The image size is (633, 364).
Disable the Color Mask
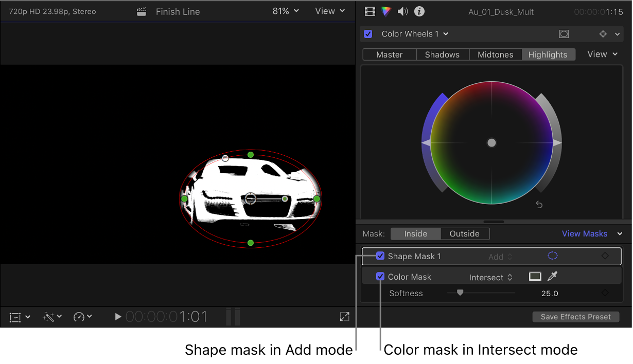(x=380, y=276)
